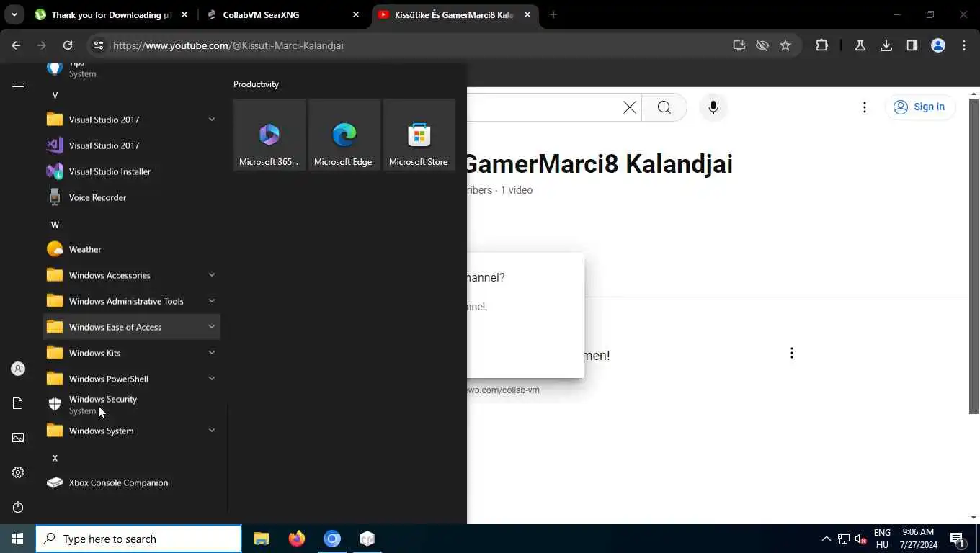Open the video's three-dot options

click(x=792, y=353)
